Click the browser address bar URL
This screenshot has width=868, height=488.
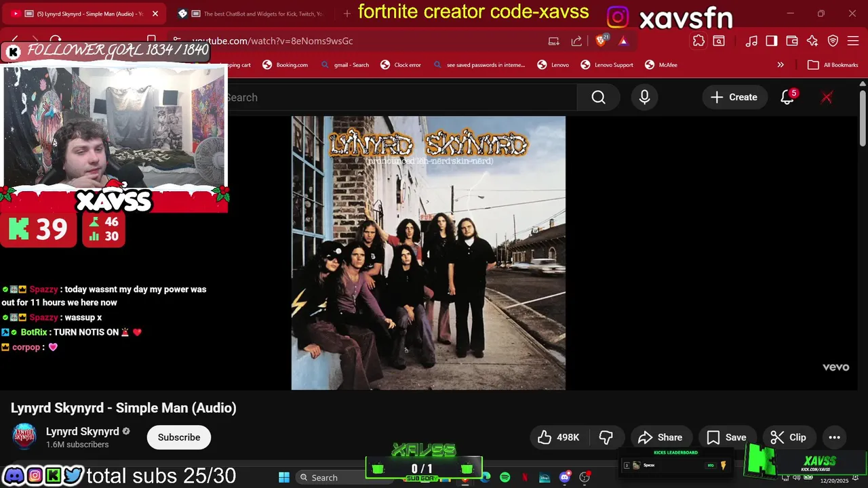273,41
